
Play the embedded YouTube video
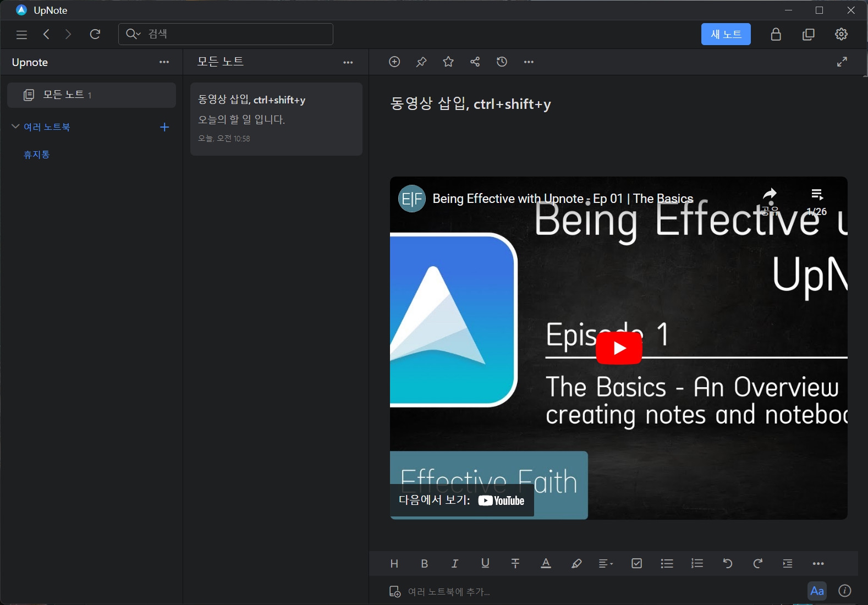point(619,348)
